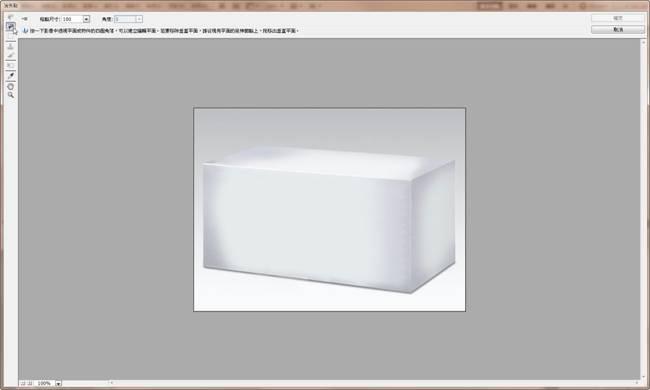Image resolution: width=650 pixels, height=390 pixels.
Task: Select the Stamp tool
Action: point(10,46)
